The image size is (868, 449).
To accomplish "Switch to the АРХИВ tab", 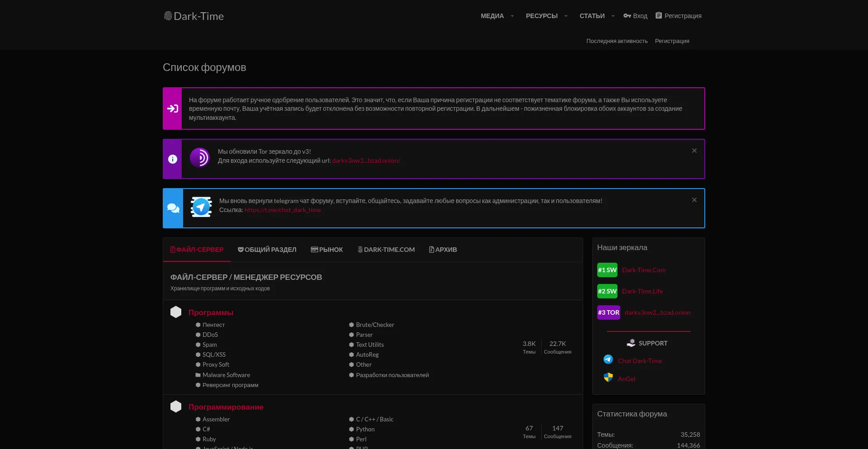I will pyautogui.click(x=443, y=250).
